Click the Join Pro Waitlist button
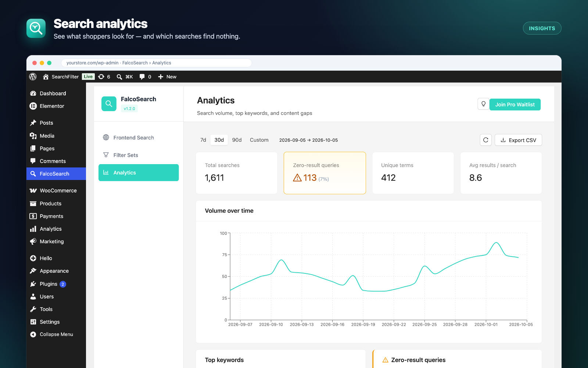 [x=515, y=105]
